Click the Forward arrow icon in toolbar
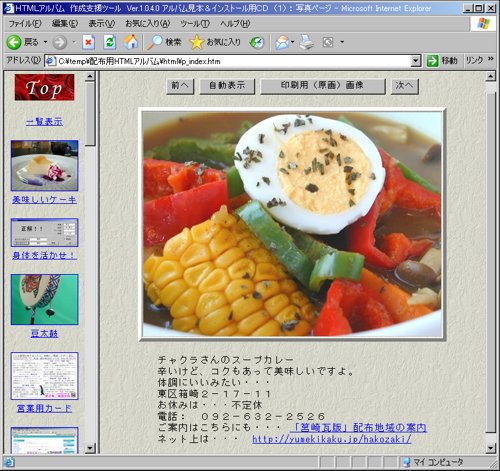The height and width of the screenshot is (471, 500). pyautogui.click(x=59, y=42)
